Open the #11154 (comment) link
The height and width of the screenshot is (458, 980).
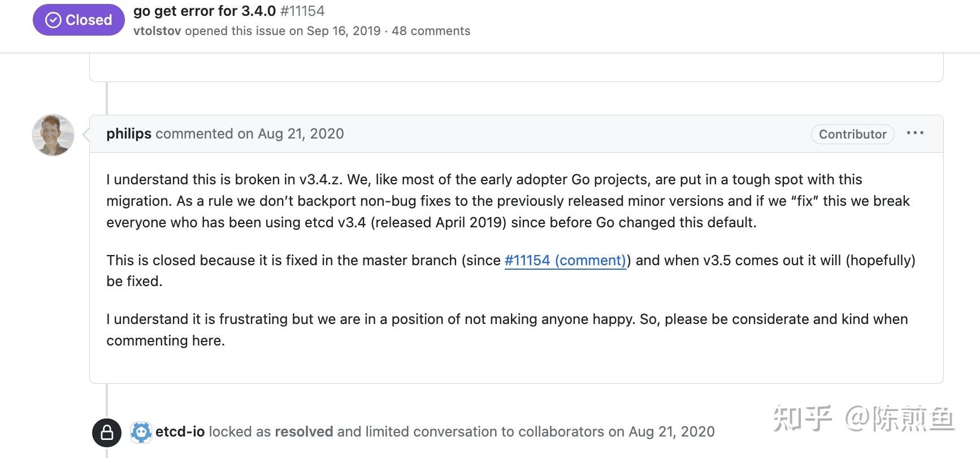tap(565, 260)
